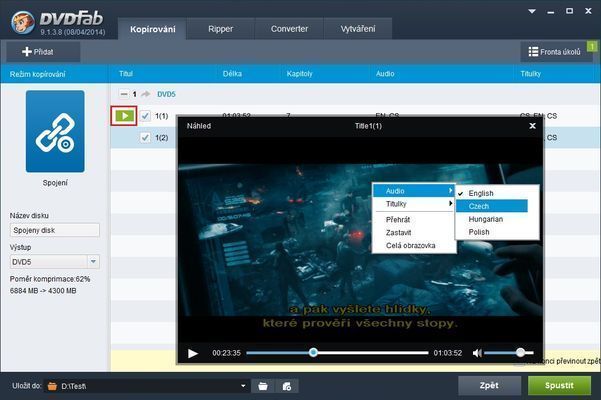
Task: Click the Přidat button
Action: tap(43, 52)
